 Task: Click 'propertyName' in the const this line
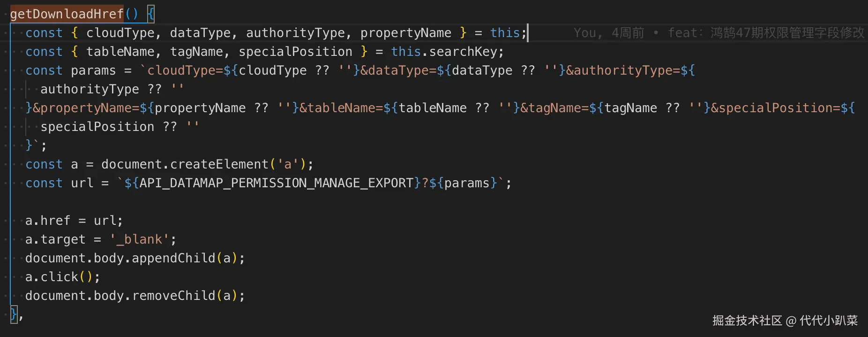pyautogui.click(x=406, y=33)
